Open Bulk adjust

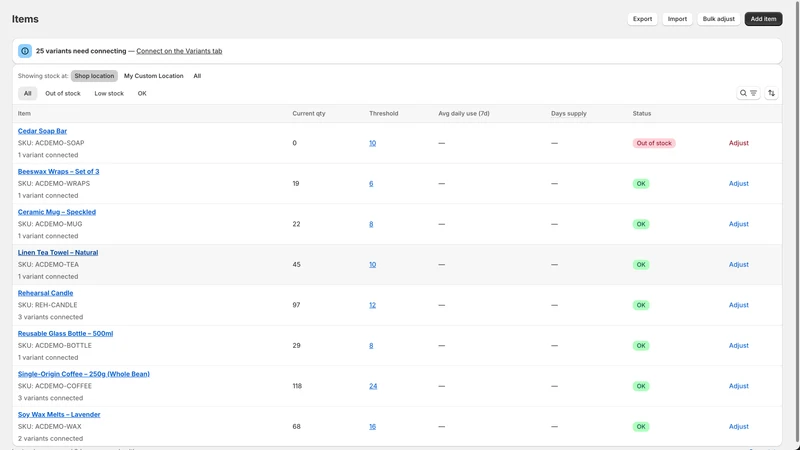pos(718,19)
